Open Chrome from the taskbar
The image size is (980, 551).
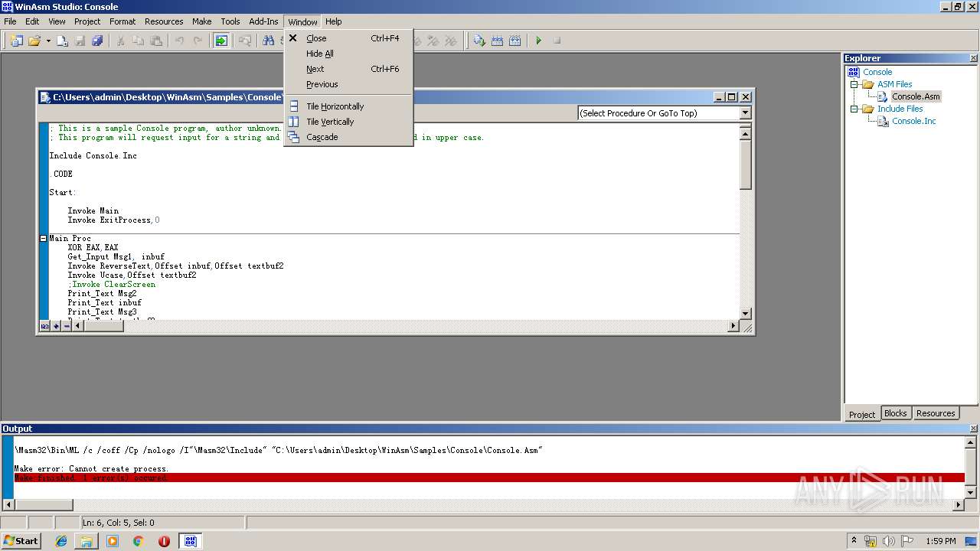click(x=139, y=541)
